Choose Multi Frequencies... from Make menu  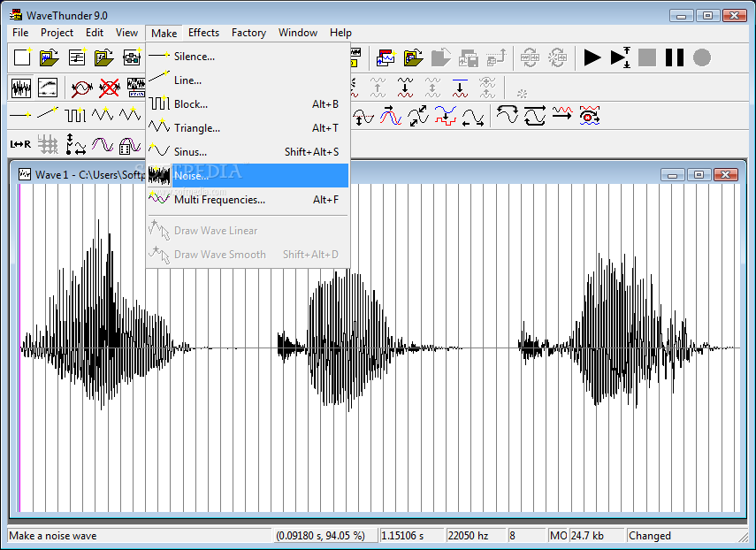pyautogui.click(x=248, y=200)
